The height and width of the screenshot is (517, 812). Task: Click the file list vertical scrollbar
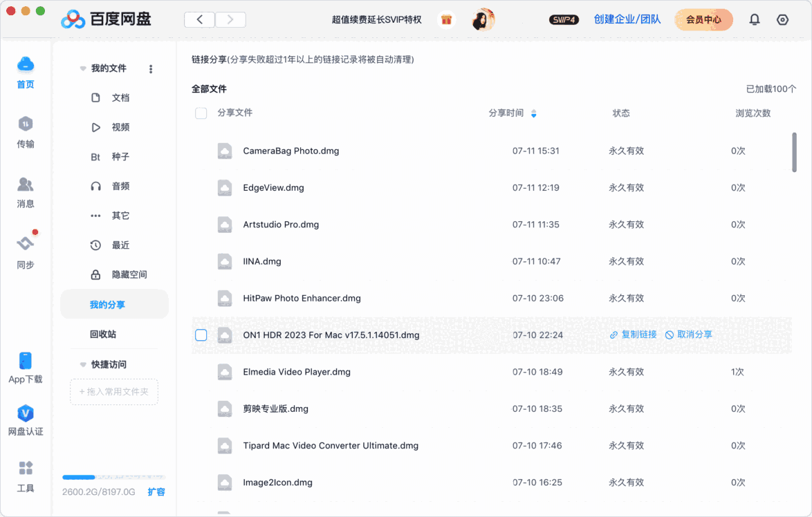(794, 152)
